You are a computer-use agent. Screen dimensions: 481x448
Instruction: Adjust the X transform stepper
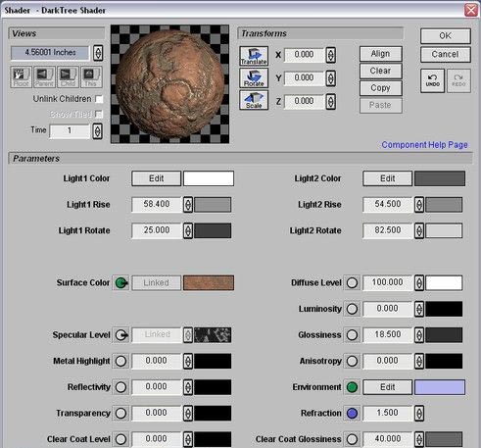coord(330,55)
